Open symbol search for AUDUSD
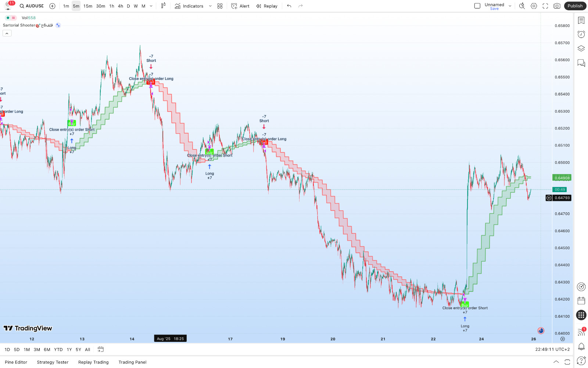The image size is (588, 368). pyautogui.click(x=32, y=6)
